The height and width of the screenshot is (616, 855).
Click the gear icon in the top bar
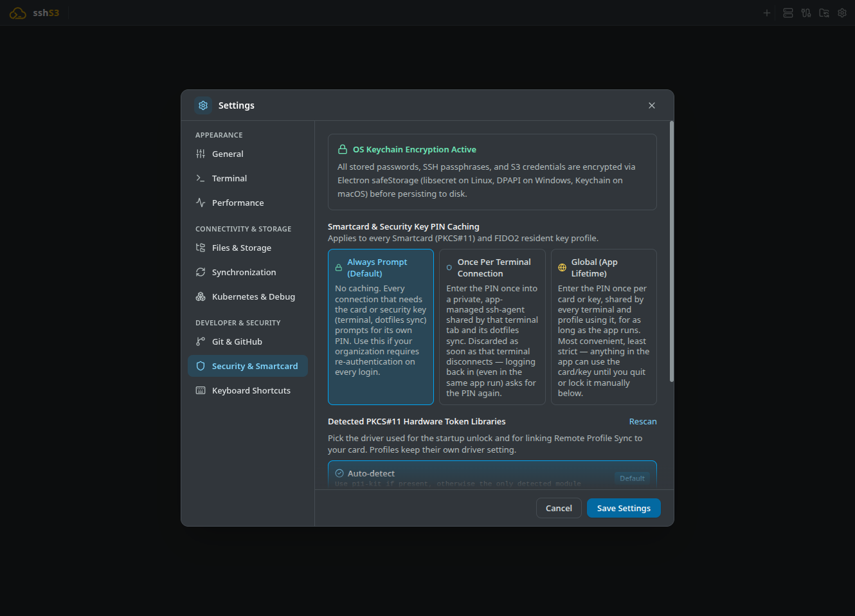842,13
